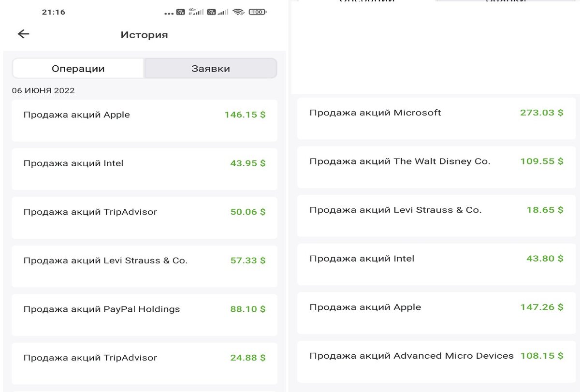Tap the 88.10 $ amount
This screenshot has height=392, width=580.
click(x=247, y=309)
